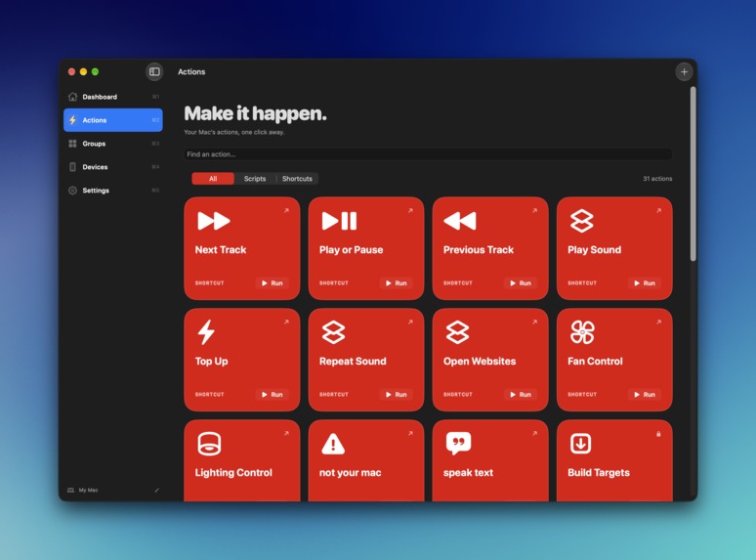
Task: Click the Lighting Control card title
Action: [233, 473]
